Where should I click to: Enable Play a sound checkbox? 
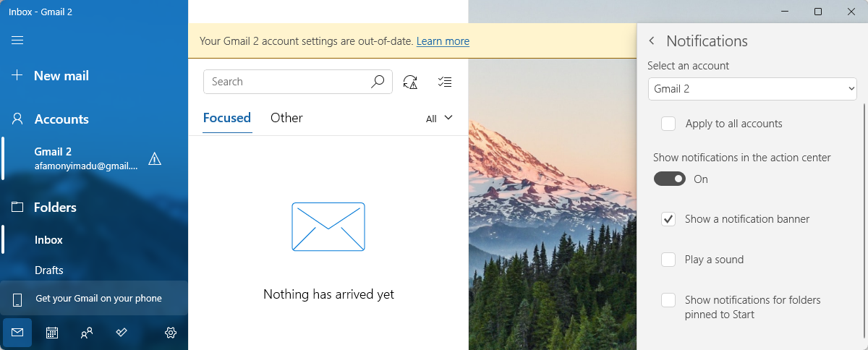tap(668, 260)
